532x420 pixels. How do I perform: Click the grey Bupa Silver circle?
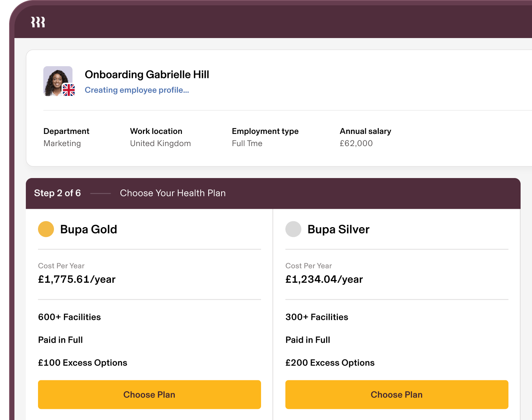point(293,229)
